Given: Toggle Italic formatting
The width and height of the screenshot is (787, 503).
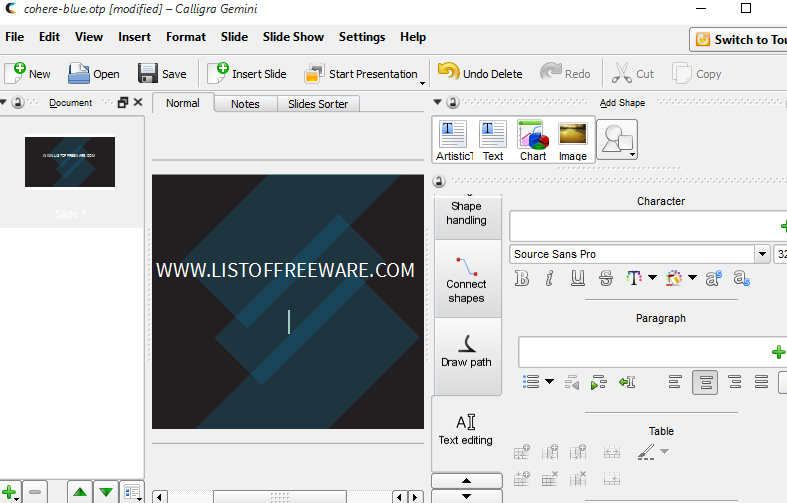Looking at the screenshot, I should click(x=550, y=278).
